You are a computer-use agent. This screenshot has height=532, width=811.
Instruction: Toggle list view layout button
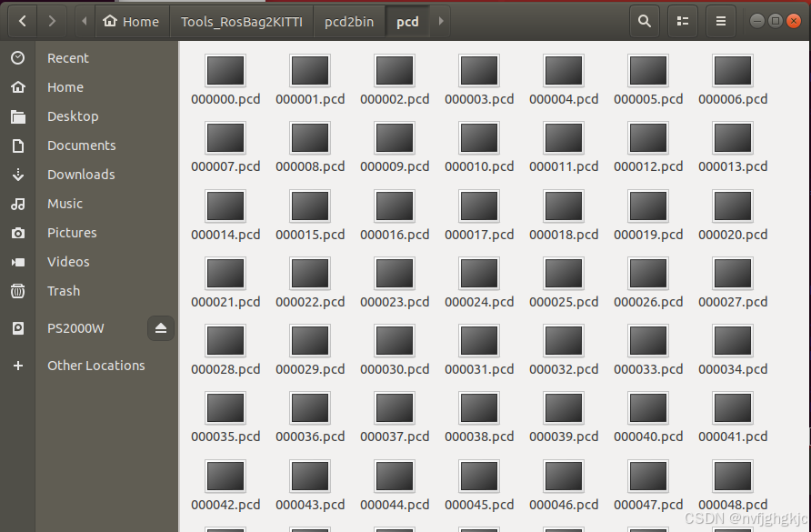[683, 21]
